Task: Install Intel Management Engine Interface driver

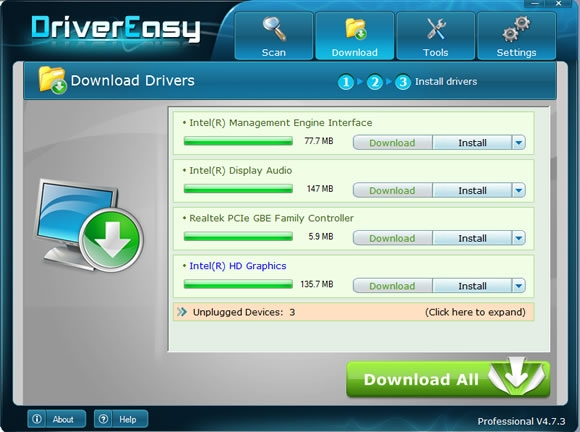Action: pyautogui.click(x=472, y=142)
